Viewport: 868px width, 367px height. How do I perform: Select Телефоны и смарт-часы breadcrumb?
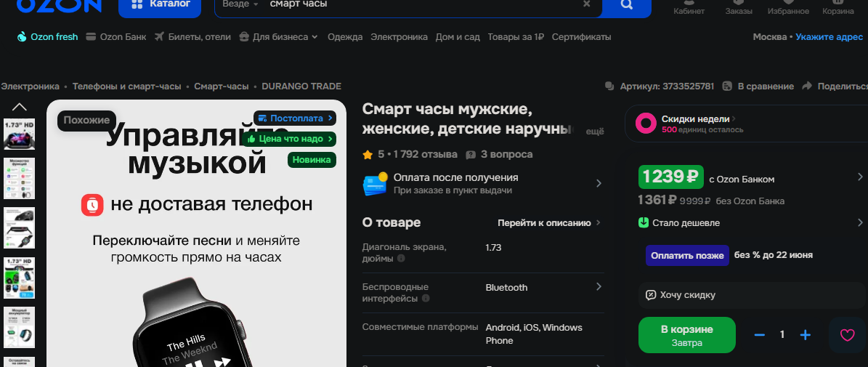[x=127, y=86]
